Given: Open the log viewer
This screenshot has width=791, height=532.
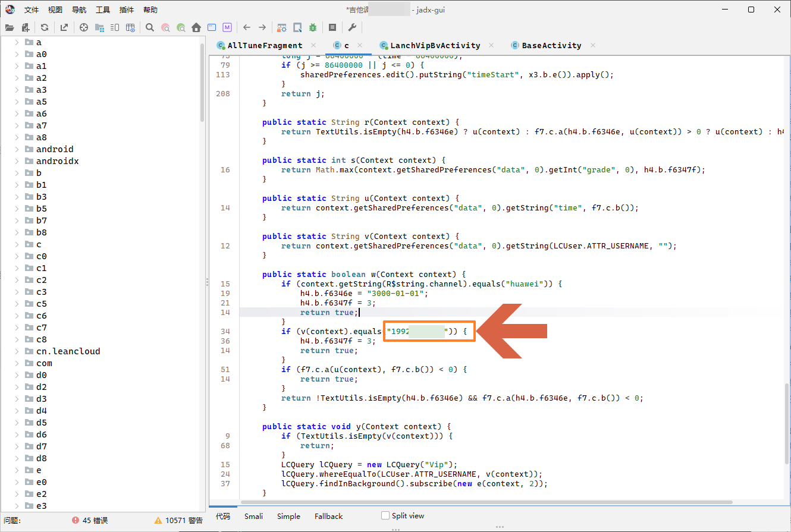Looking at the screenshot, I should 332,27.
